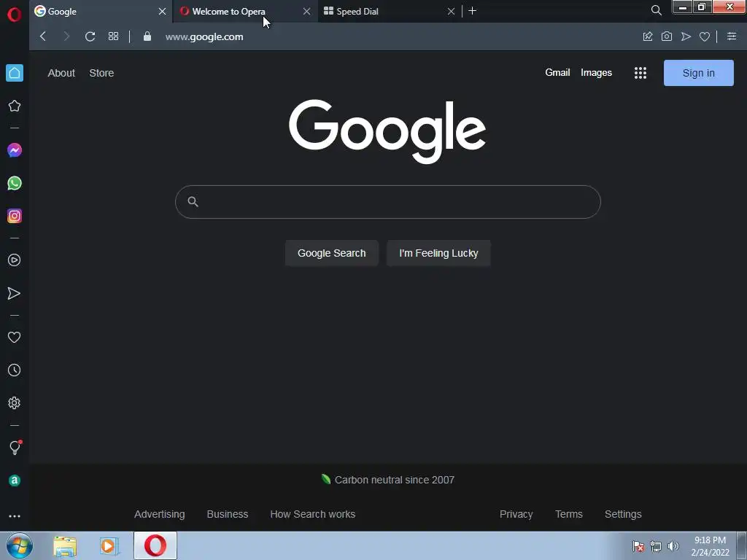
Task: Focus the Google search box
Action: point(388,202)
